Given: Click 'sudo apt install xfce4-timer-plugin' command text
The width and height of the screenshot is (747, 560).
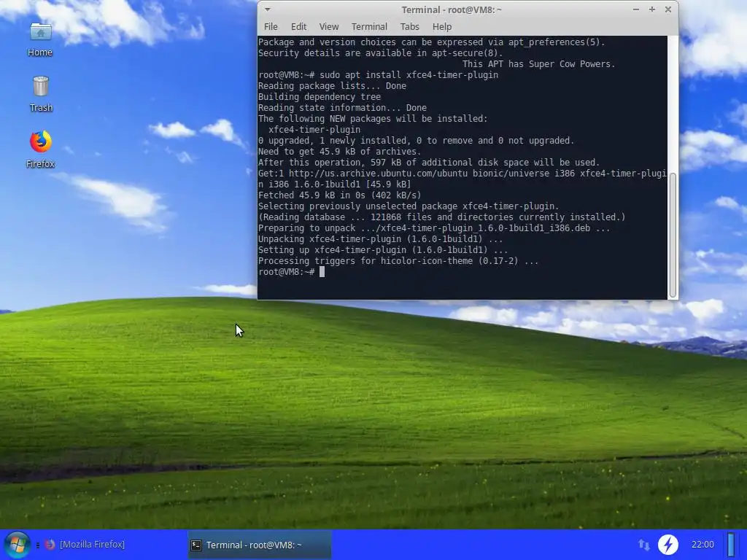Looking at the screenshot, I should pos(409,75).
